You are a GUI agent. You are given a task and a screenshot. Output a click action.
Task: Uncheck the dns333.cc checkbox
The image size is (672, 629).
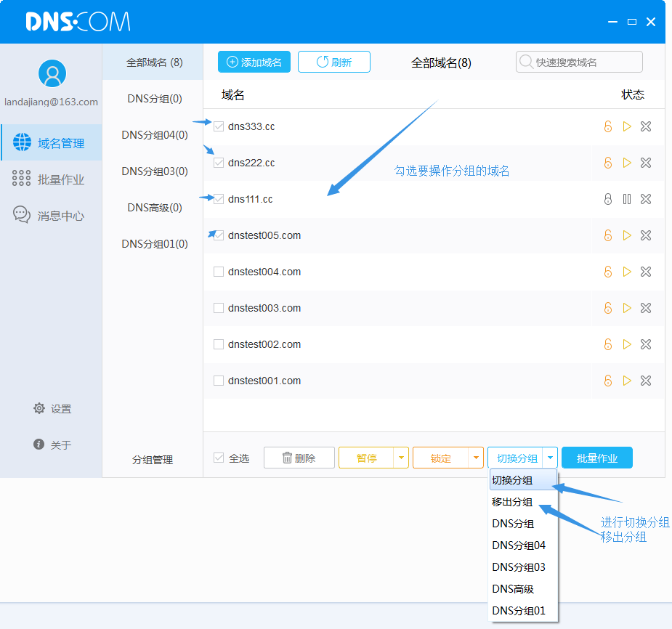tap(219, 126)
